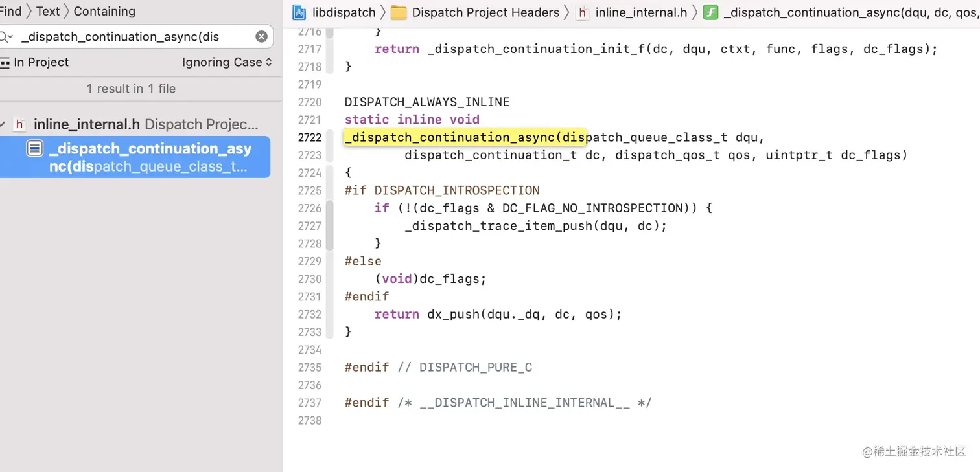Click the green function icon for _dispatch_continuation_async

tap(710, 12)
